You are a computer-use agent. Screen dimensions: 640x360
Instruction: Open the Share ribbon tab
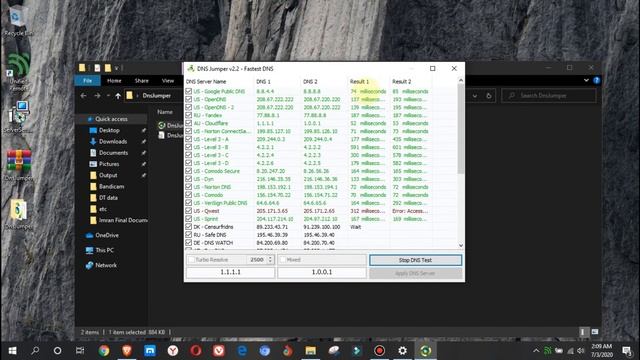[x=142, y=81]
